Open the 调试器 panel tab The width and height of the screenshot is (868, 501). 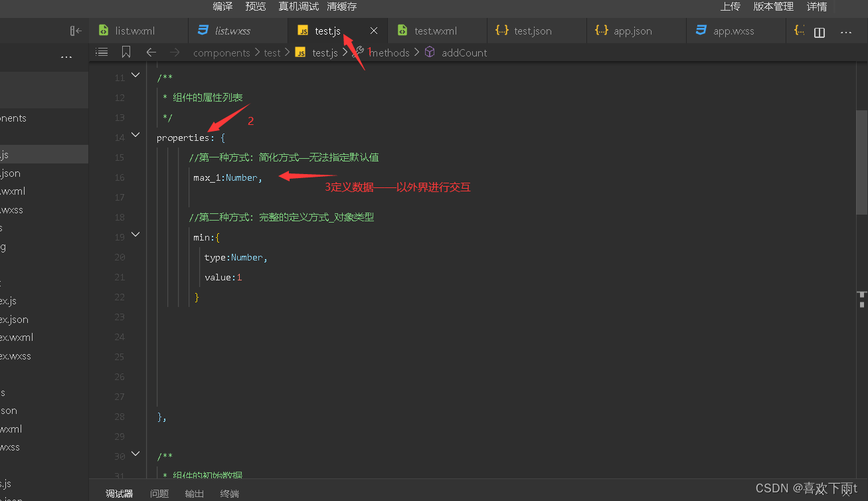[x=120, y=494]
